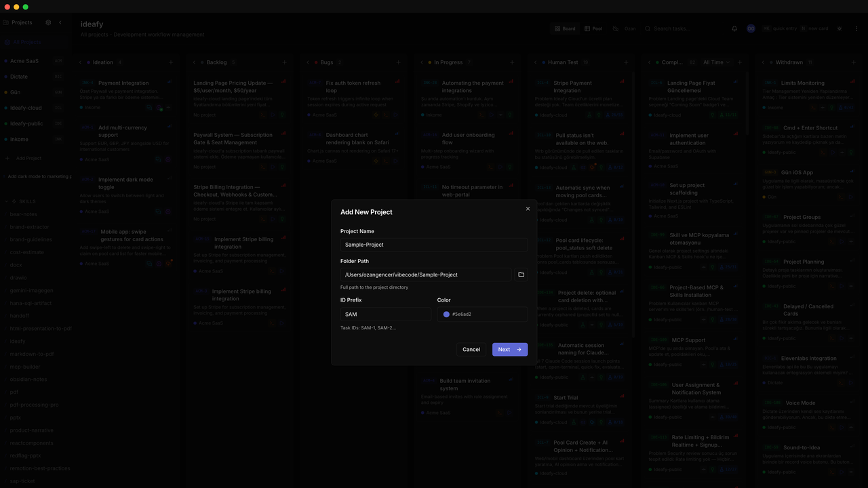Click the folder browse icon beside Folder Path

click(521, 274)
